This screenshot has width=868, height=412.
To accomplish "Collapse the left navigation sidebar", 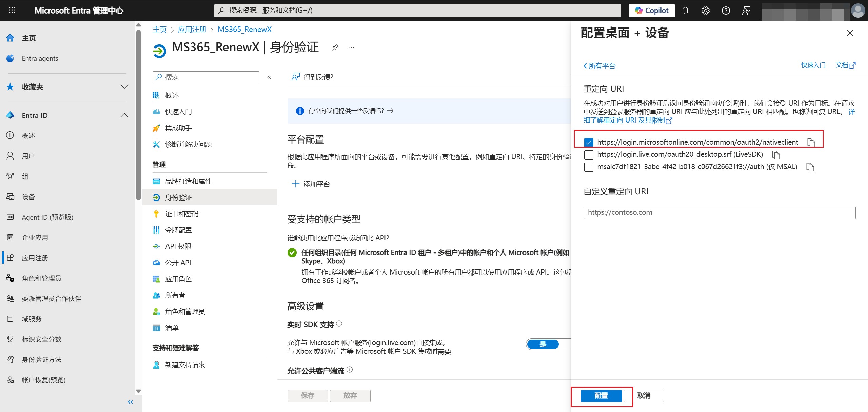I will click(x=130, y=402).
